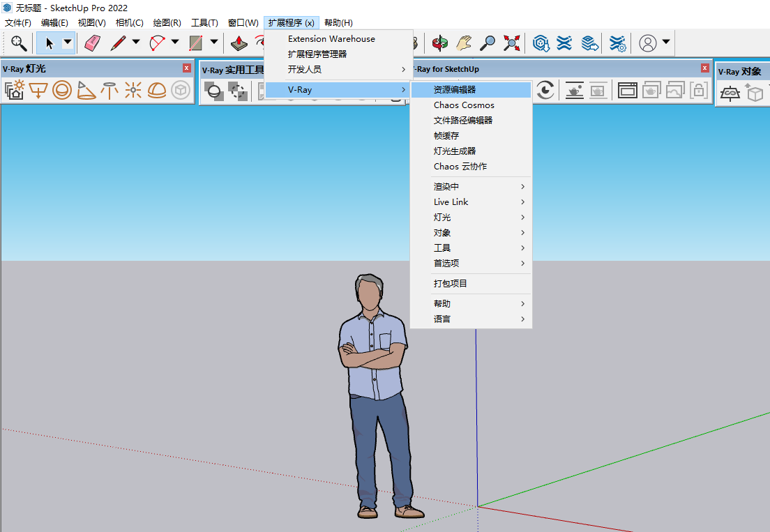Create a V-Ray Omni Light
The height and width of the screenshot is (532, 770).
tap(133, 91)
